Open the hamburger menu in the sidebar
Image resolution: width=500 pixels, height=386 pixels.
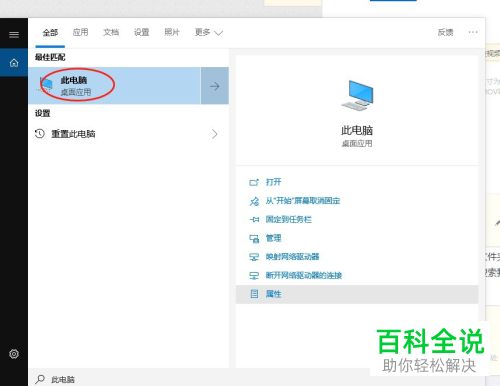point(14,34)
